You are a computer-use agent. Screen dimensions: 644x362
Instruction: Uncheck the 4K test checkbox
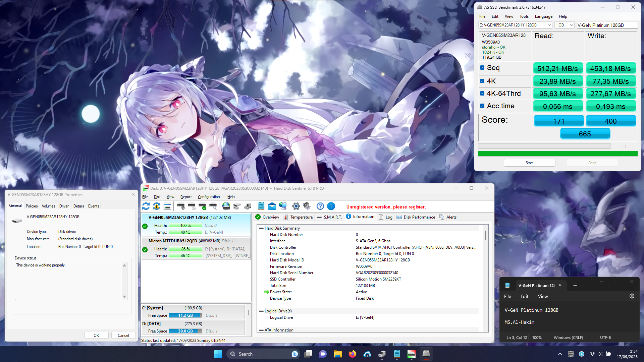(x=482, y=81)
